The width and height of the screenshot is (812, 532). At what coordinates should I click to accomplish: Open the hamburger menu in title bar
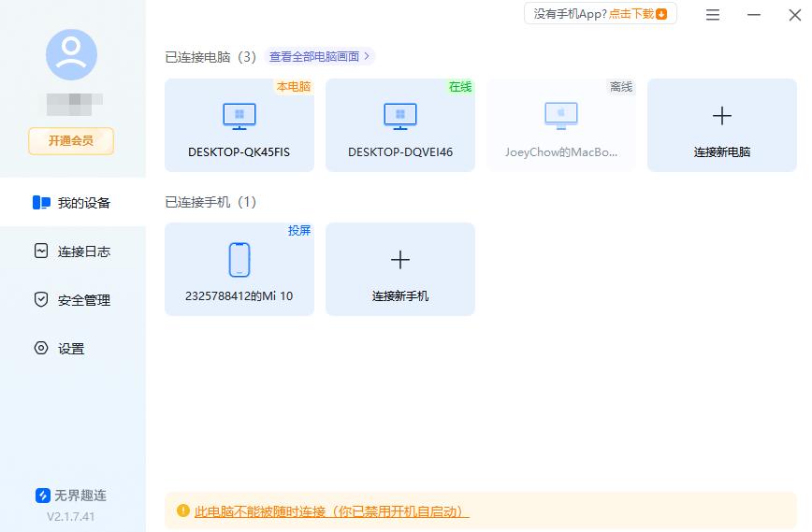pos(713,14)
